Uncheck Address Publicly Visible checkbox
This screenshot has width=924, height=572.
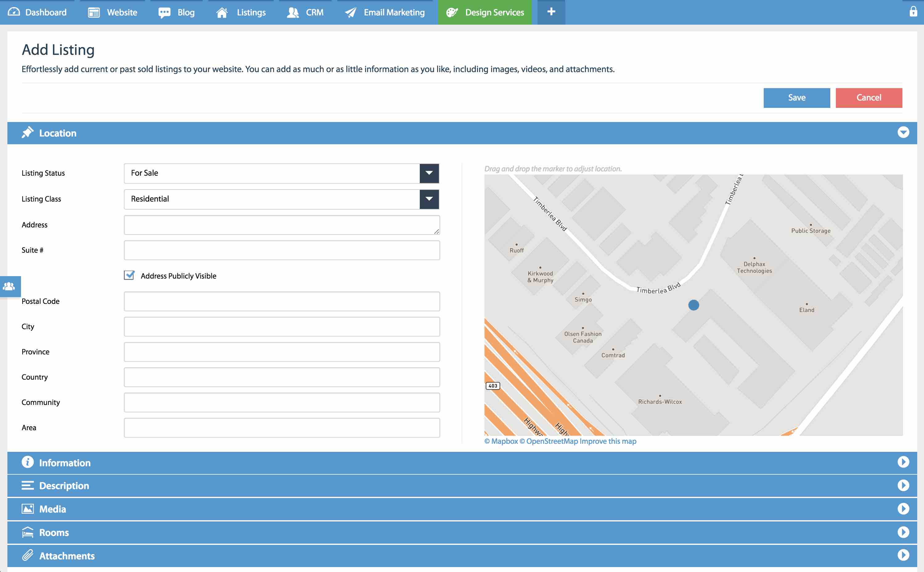[x=129, y=276]
